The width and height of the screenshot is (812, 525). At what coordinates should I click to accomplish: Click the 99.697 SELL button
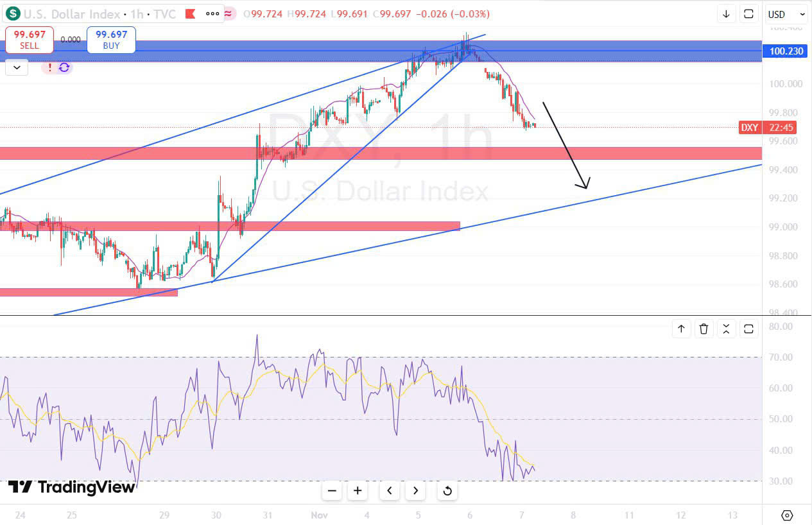(x=29, y=40)
